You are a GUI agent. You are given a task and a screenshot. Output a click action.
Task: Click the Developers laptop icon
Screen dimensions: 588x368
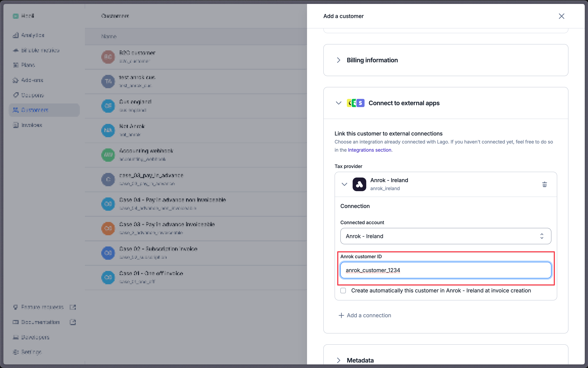coord(15,337)
